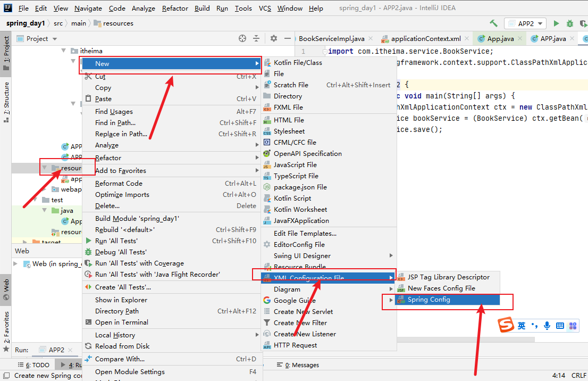The width and height of the screenshot is (588, 381).
Task: Select HTML File in New submenu
Action: (x=329, y=120)
